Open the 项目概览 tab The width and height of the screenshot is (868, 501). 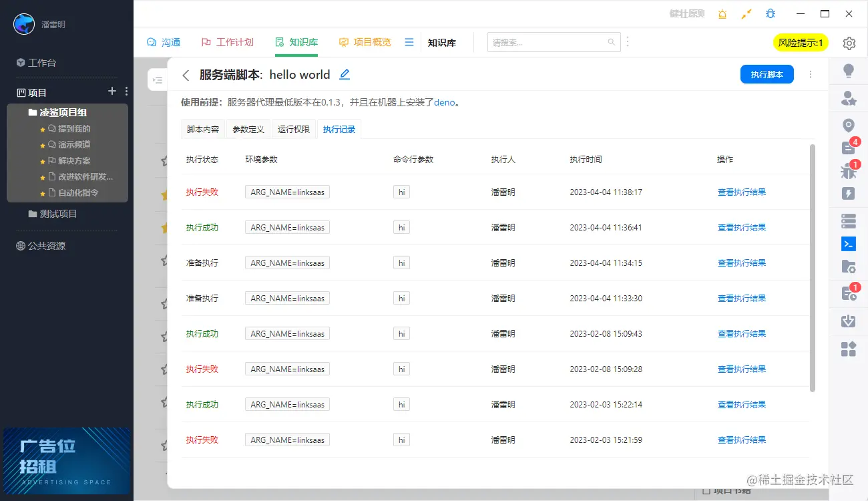point(365,42)
